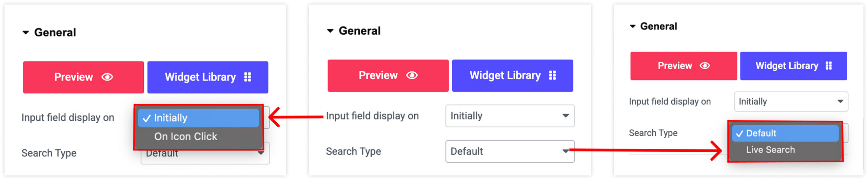Select the checked Initially option in the dropdown list
868x180 pixels.
click(x=198, y=118)
